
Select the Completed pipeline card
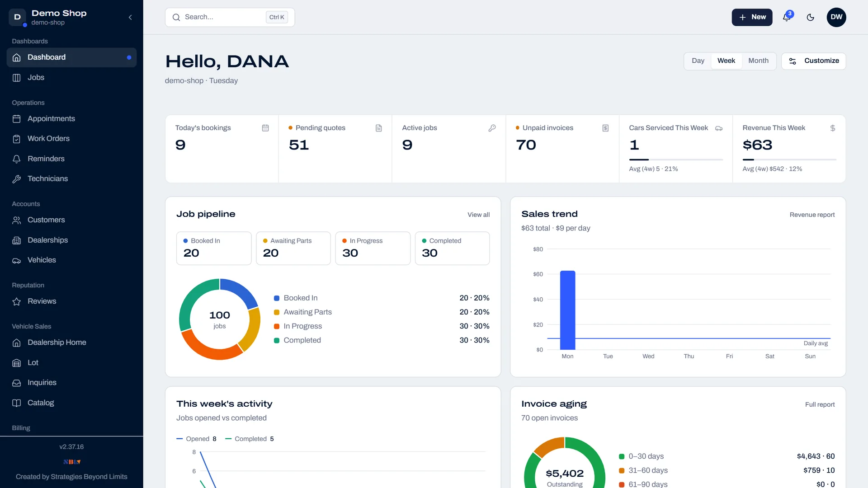[452, 248]
